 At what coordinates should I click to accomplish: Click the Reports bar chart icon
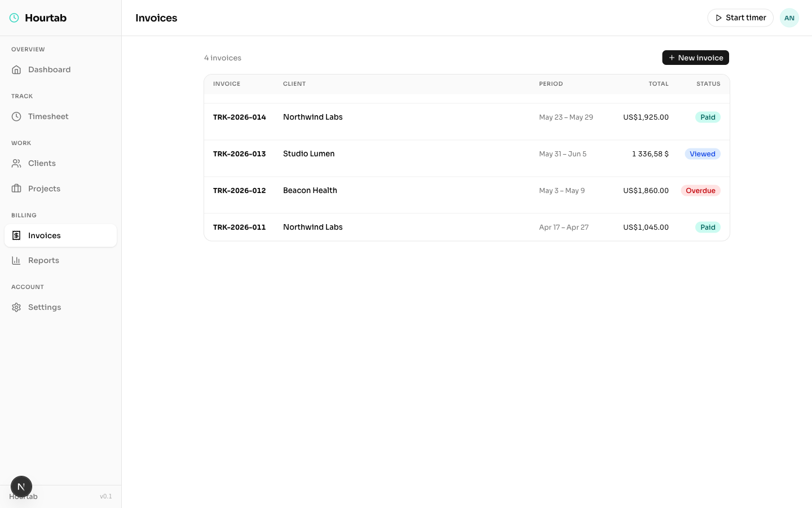16,260
